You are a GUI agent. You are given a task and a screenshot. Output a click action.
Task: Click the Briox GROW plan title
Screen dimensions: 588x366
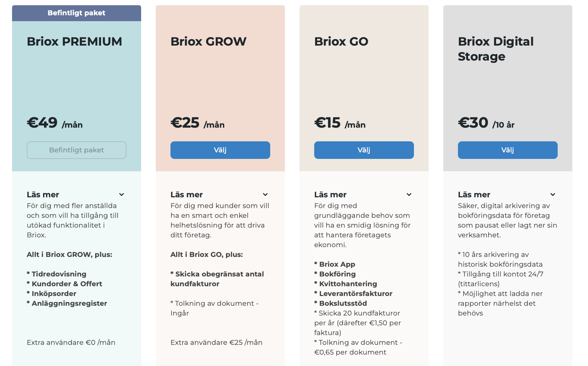coord(208,42)
